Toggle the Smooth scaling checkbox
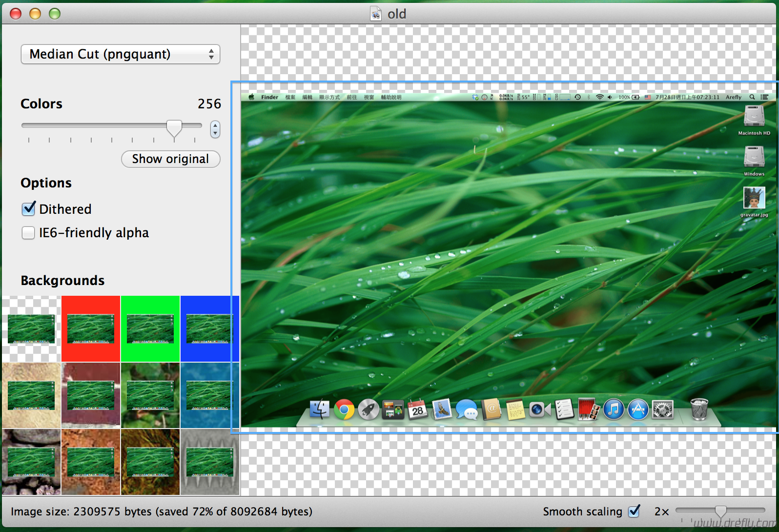Viewport: 779px width, 532px height. point(634,511)
